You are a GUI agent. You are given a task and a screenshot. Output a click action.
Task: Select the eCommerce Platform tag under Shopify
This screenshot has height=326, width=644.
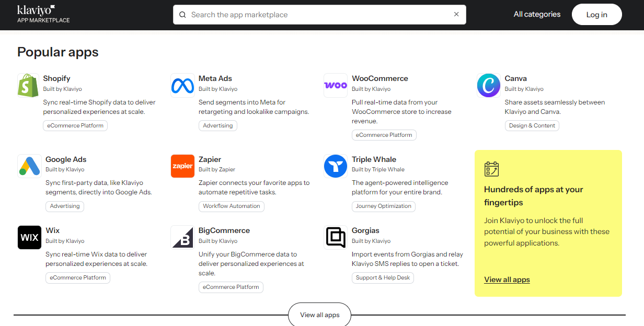75,125
